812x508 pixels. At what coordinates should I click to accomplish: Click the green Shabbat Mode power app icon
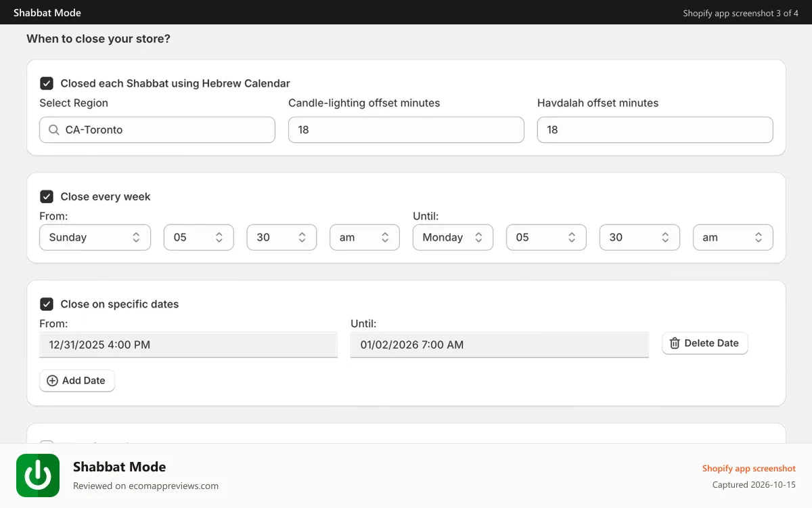click(38, 475)
